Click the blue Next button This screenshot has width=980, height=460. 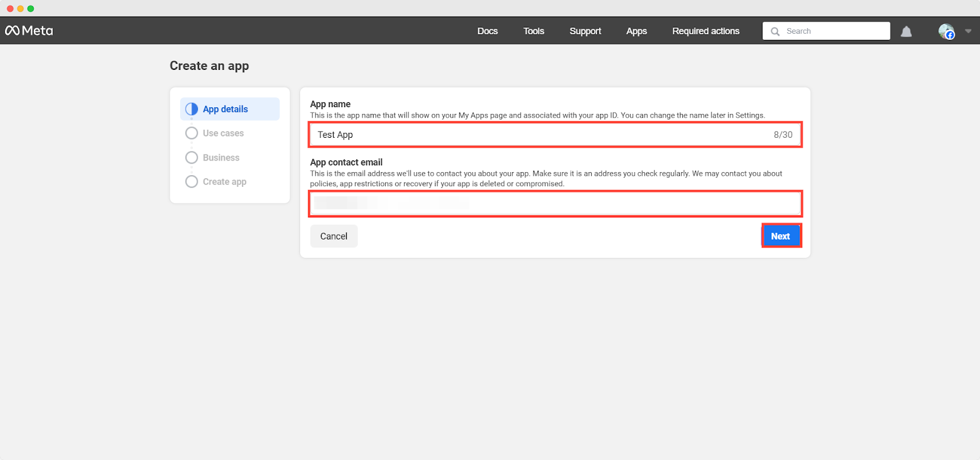click(781, 236)
